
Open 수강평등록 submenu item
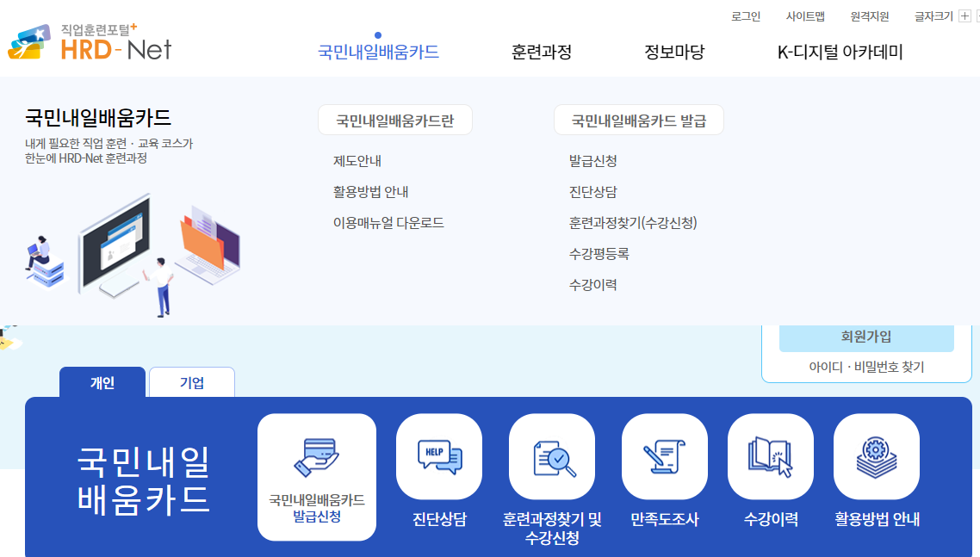tap(599, 254)
